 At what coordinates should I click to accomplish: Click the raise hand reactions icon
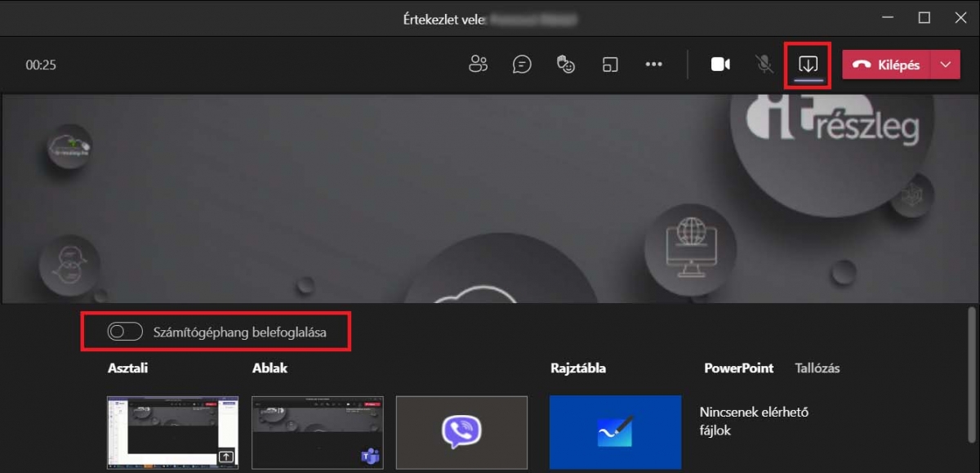tap(566, 65)
